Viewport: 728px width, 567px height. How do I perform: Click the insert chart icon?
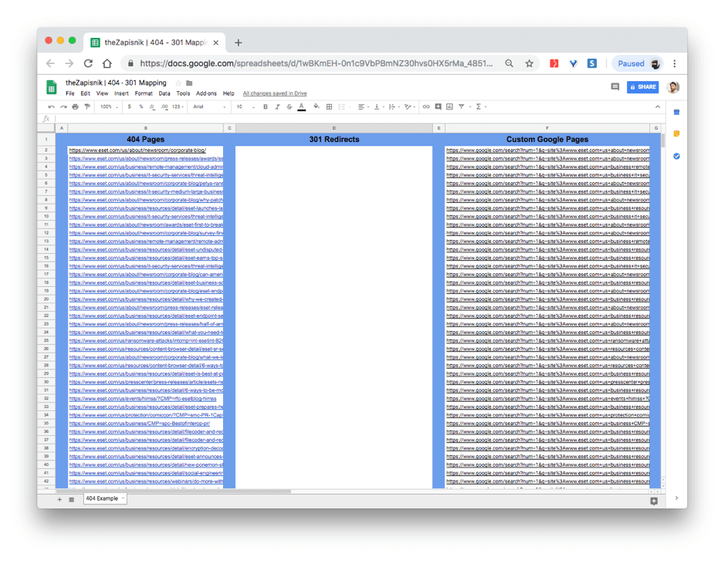tap(449, 106)
